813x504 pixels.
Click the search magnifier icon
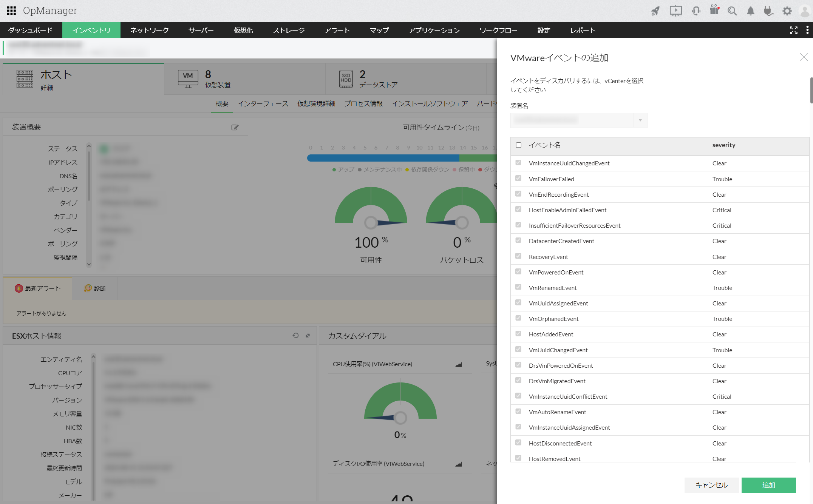click(x=732, y=11)
